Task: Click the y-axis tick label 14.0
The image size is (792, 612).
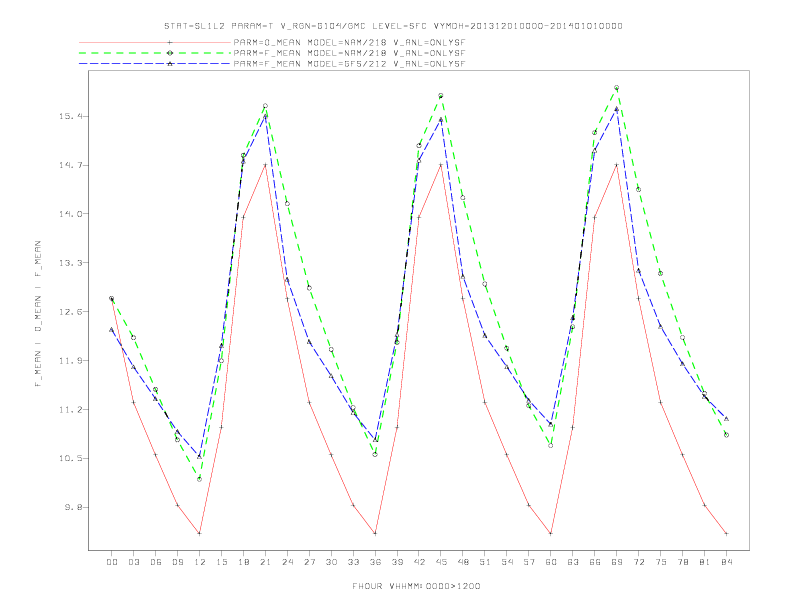Action: point(71,214)
